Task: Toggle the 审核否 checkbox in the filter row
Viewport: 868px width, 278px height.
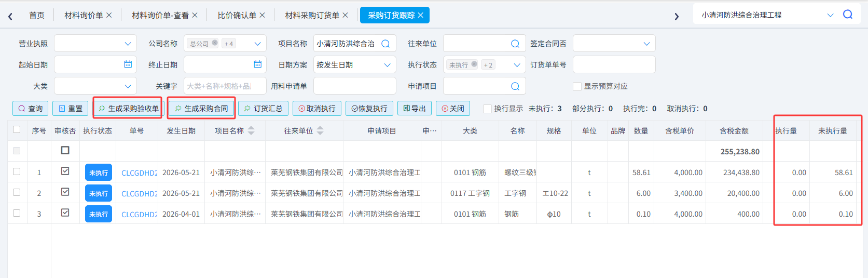Action: pos(65,150)
